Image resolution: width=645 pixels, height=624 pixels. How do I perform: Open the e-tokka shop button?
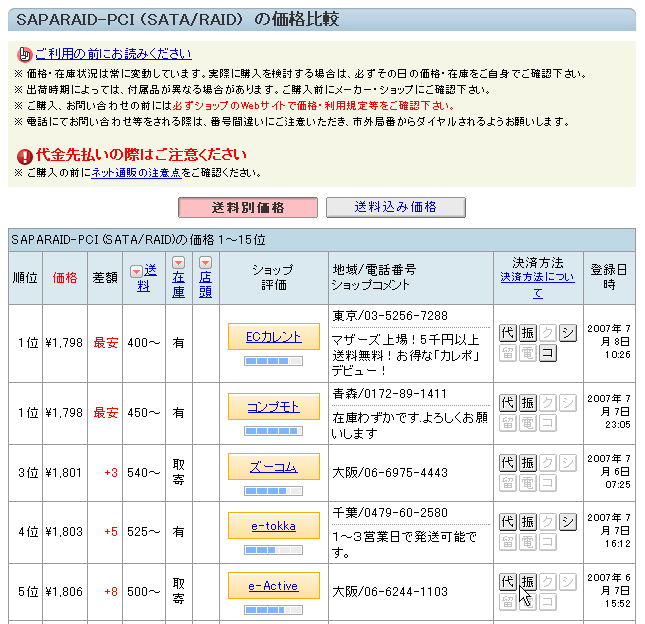click(x=274, y=525)
